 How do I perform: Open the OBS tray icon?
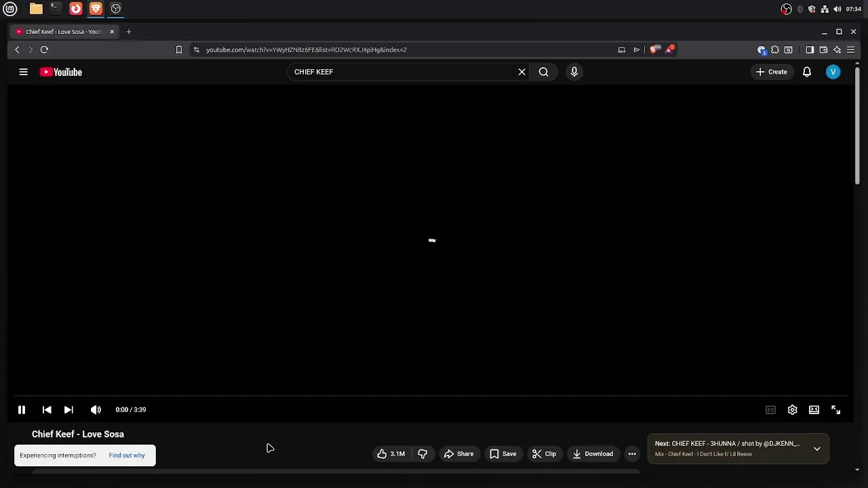787,9
